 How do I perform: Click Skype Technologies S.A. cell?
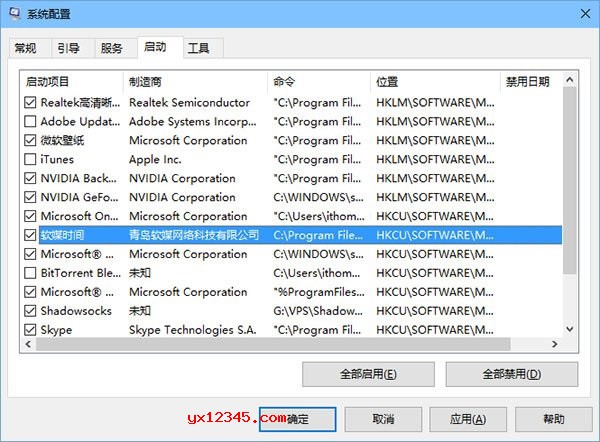192,330
